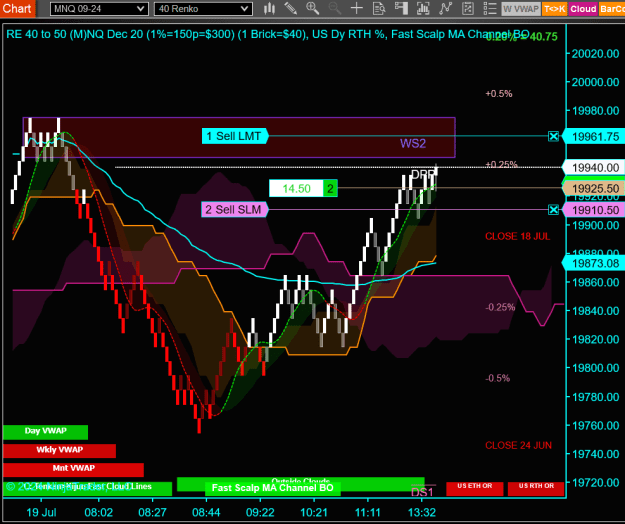The image size is (625, 524).
Task: Click the US ETH OR red label
Action: (x=474, y=488)
